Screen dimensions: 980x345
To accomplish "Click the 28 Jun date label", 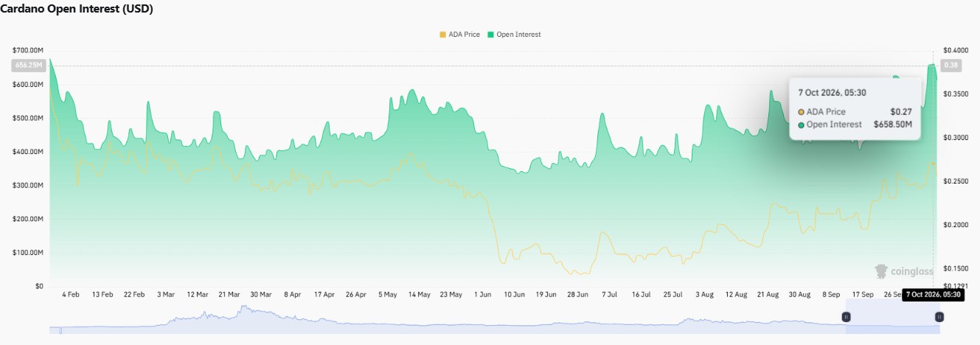I will click(x=578, y=294).
